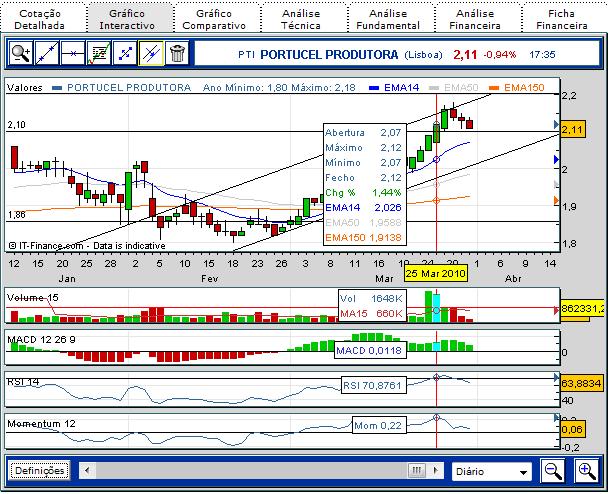Click the Volume 15 panel label
Viewport: 608px width, 494px height.
pyautogui.click(x=33, y=298)
